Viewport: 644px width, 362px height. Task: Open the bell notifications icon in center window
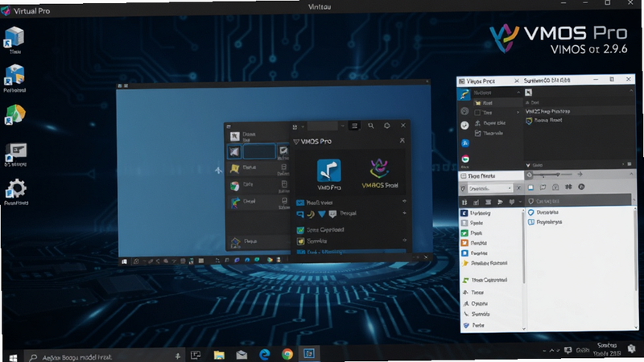click(387, 125)
